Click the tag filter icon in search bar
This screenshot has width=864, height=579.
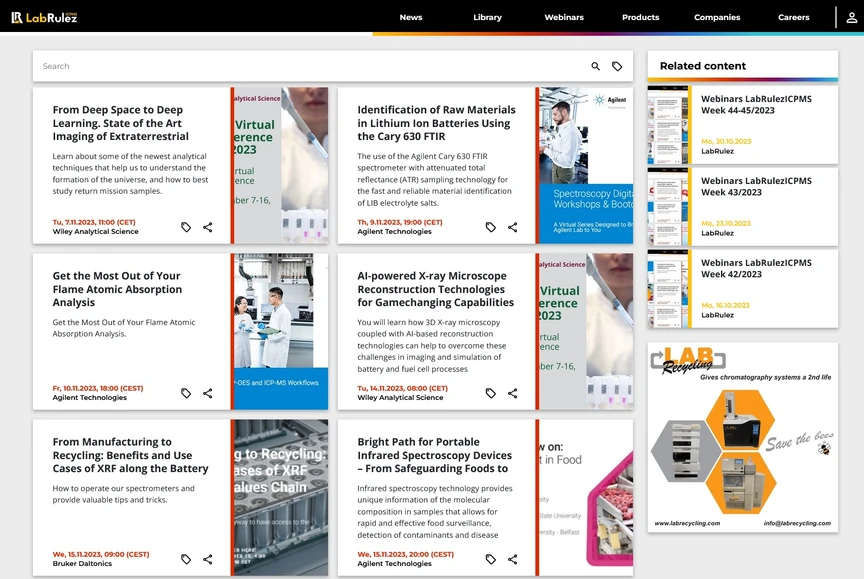coord(617,66)
